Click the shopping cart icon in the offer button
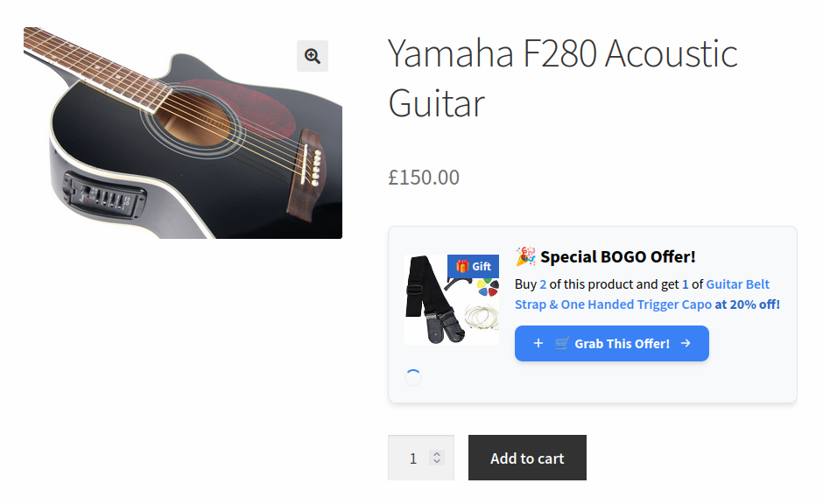Image resolution: width=823 pixels, height=504 pixels. [562, 344]
